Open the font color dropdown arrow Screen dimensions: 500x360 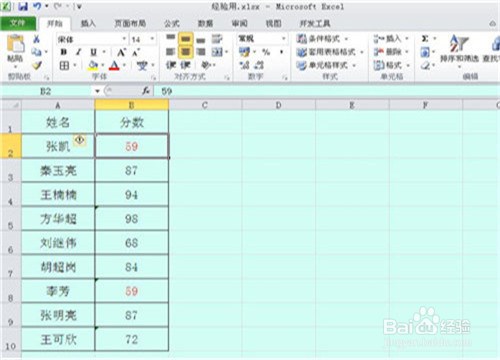pos(124,65)
